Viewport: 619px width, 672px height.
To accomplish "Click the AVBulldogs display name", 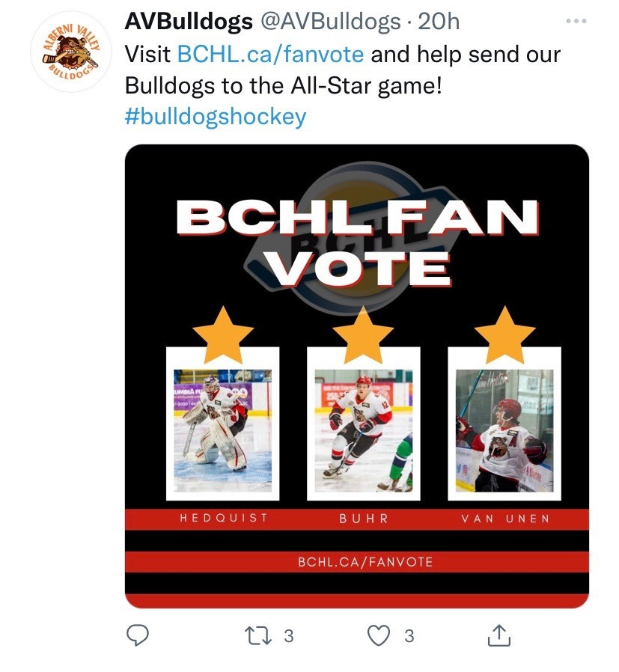I will (189, 22).
